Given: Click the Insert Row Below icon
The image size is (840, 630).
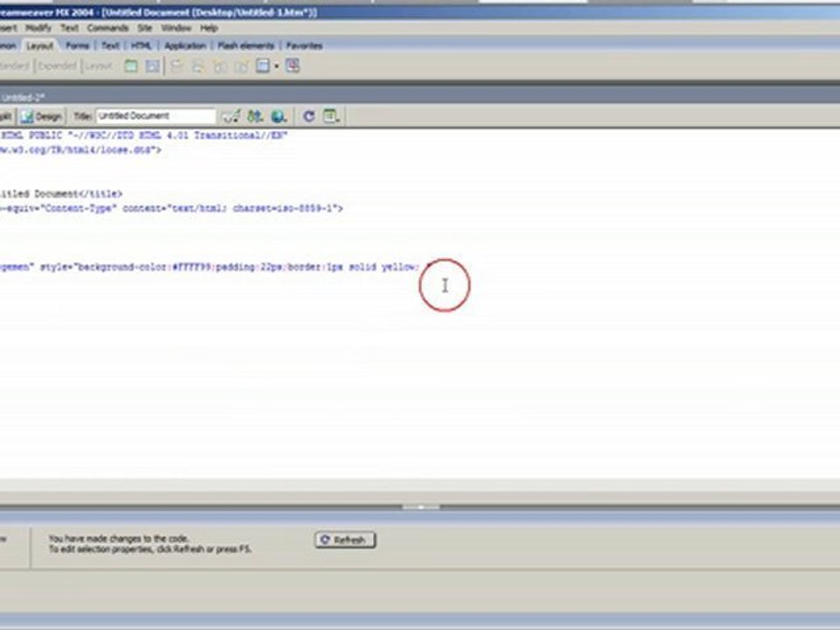Looking at the screenshot, I should point(198,66).
